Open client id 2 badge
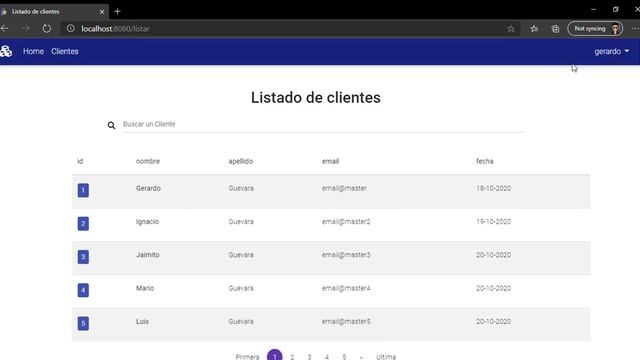Screen dimensions: 640x360 pos(83,224)
